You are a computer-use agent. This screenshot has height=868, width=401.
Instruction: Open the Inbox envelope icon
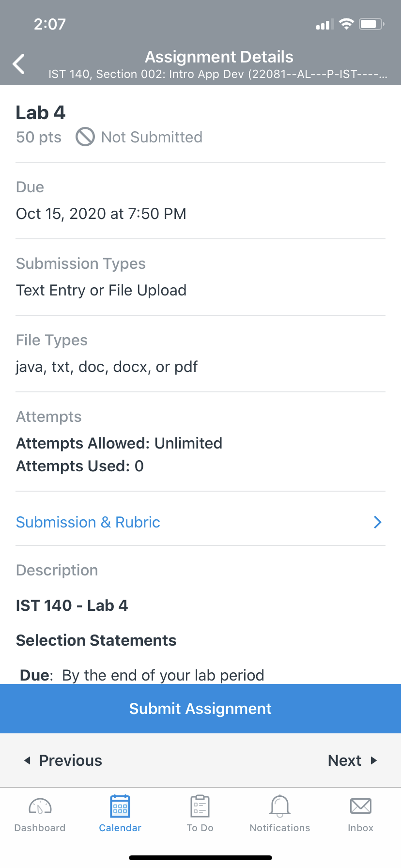click(x=360, y=806)
